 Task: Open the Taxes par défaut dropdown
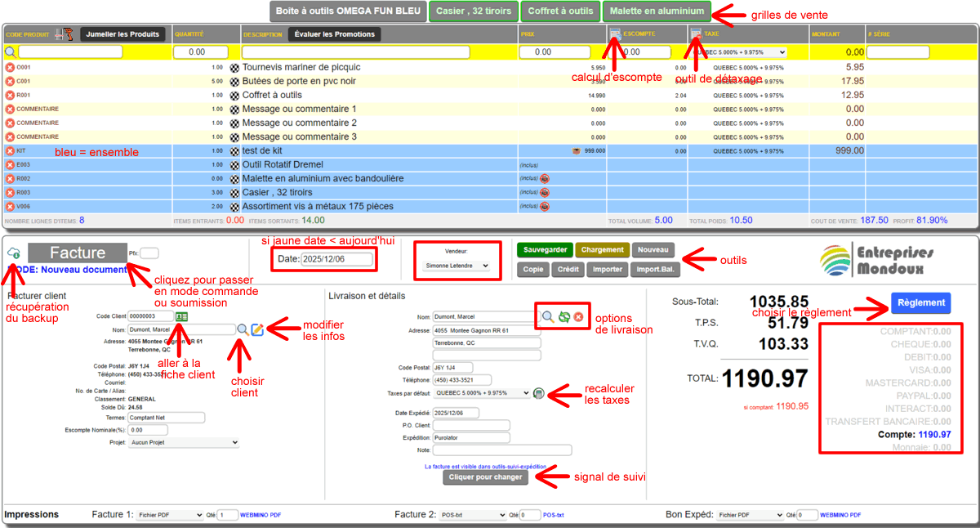click(x=482, y=393)
